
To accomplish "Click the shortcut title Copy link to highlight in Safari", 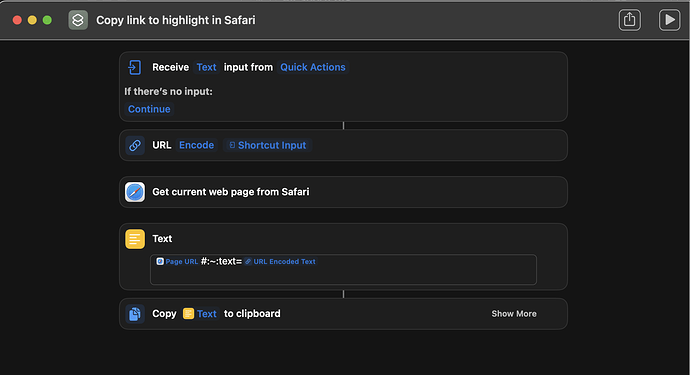I will pyautogui.click(x=176, y=20).
